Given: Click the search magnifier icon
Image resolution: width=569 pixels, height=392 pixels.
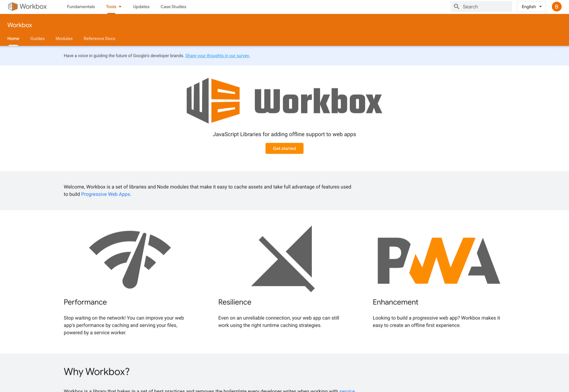Looking at the screenshot, I should click(456, 6).
